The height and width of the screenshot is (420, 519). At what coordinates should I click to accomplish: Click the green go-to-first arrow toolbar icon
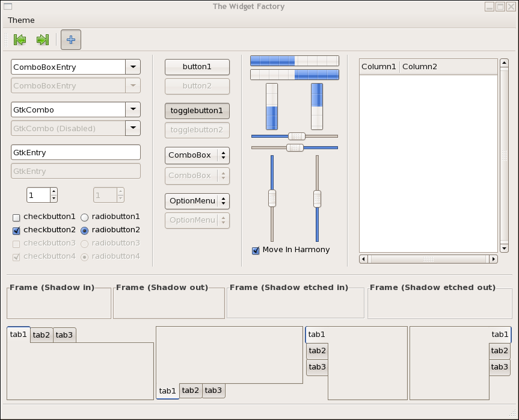coord(20,40)
